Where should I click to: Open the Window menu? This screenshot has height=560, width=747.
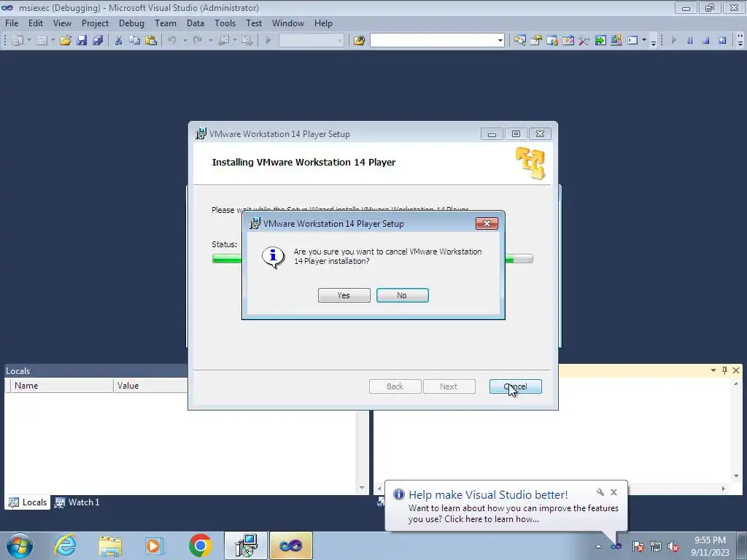(x=288, y=23)
